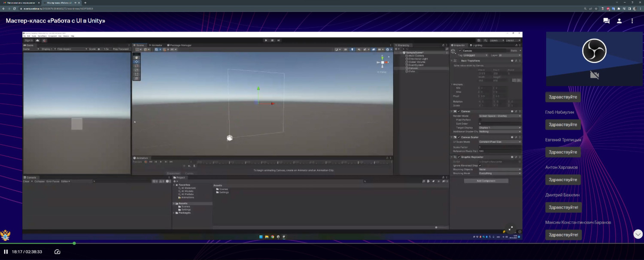Viewport: 644px width, 260px height.
Task: Select the Scale tool in Scene view
Action: click(137, 70)
